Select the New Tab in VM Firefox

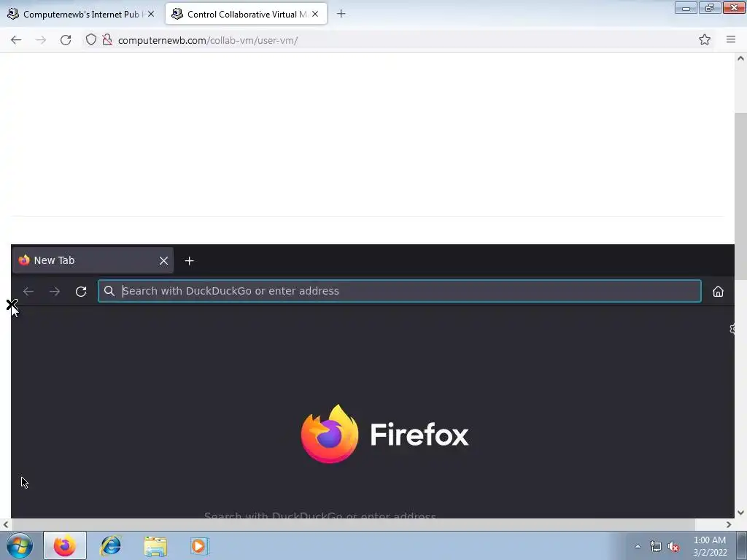[93, 260]
